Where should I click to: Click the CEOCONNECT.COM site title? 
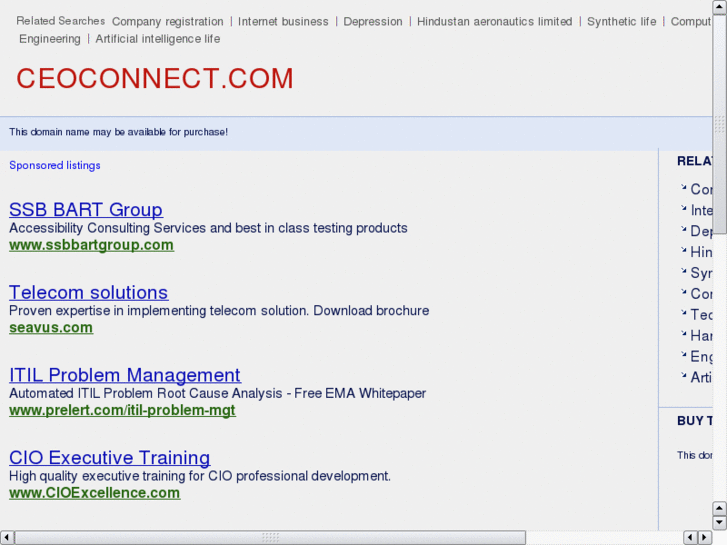click(x=155, y=78)
